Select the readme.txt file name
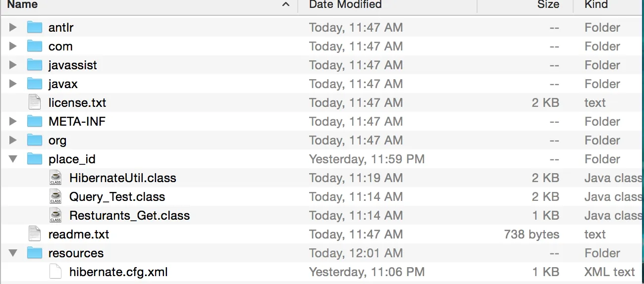 click(x=79, y=234)
